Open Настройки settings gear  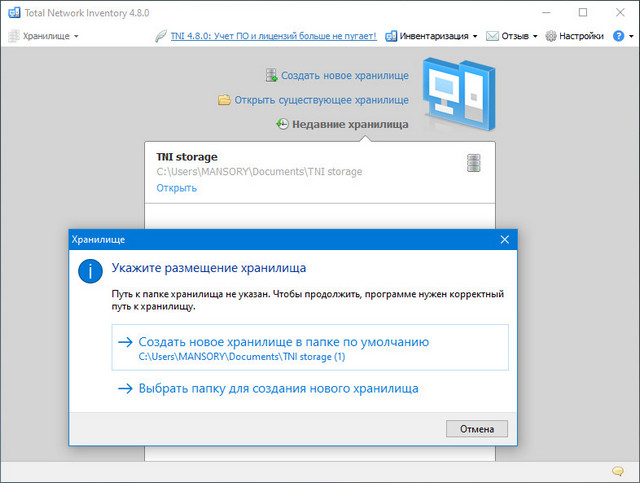point(574,36)
